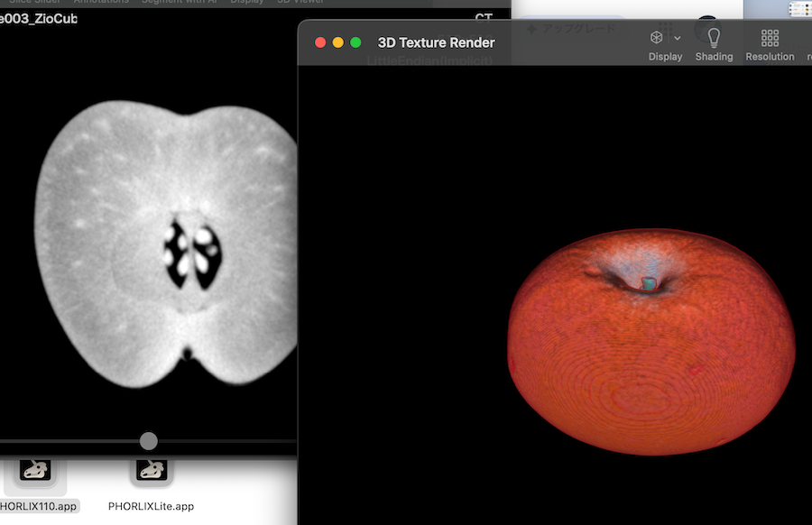Expand the Display dropdown chevron
Image resolution: width=812 pixels, height=525 pixels.
coord(677,38)
